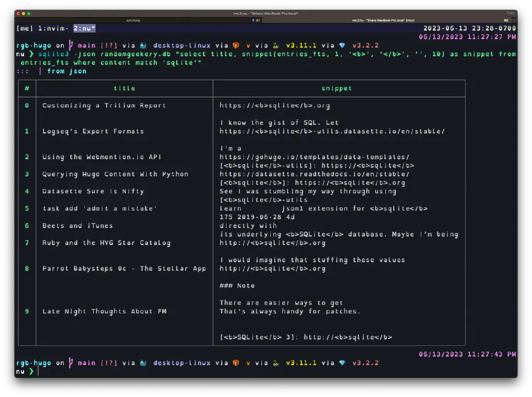
Task: Click the git branch icon in the first prompt
Action: pos(71,45)
